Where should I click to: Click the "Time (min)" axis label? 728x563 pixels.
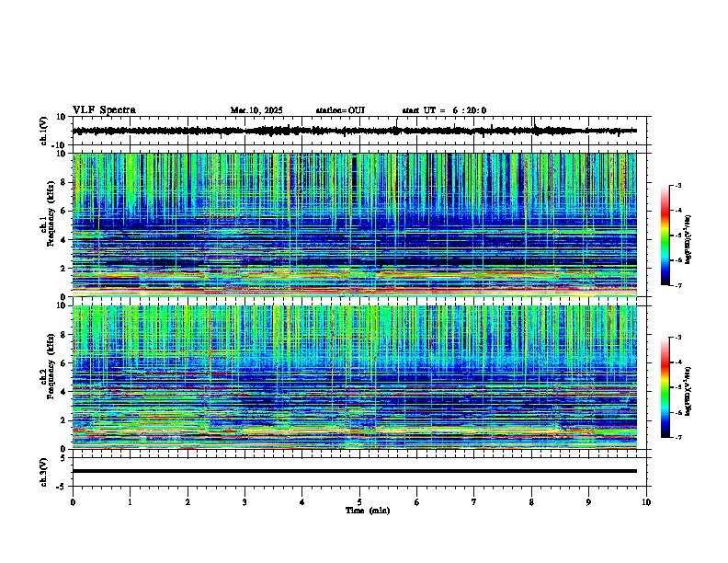(x=368, y=511)
